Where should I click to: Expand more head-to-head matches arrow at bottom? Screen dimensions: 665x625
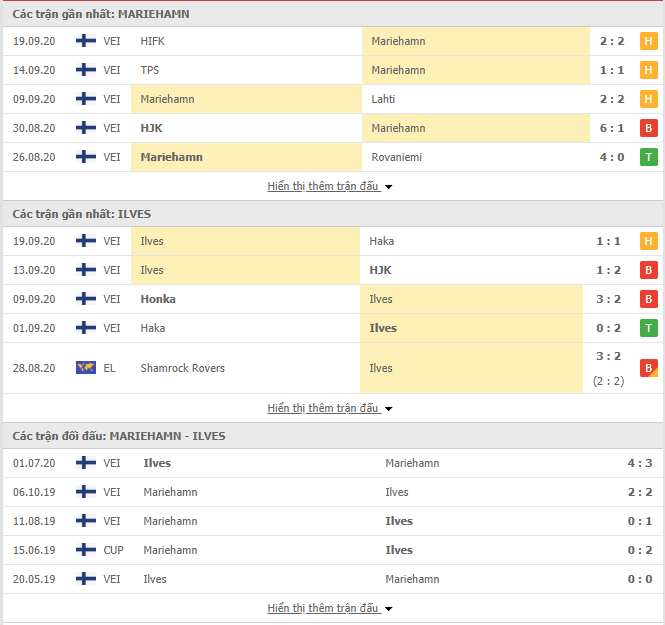[x=389, y=609]
